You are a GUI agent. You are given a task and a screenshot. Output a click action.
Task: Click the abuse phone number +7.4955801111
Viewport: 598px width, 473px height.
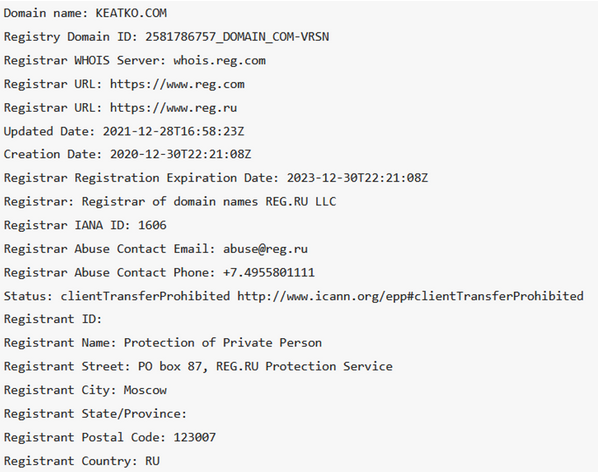coord(269,273)
